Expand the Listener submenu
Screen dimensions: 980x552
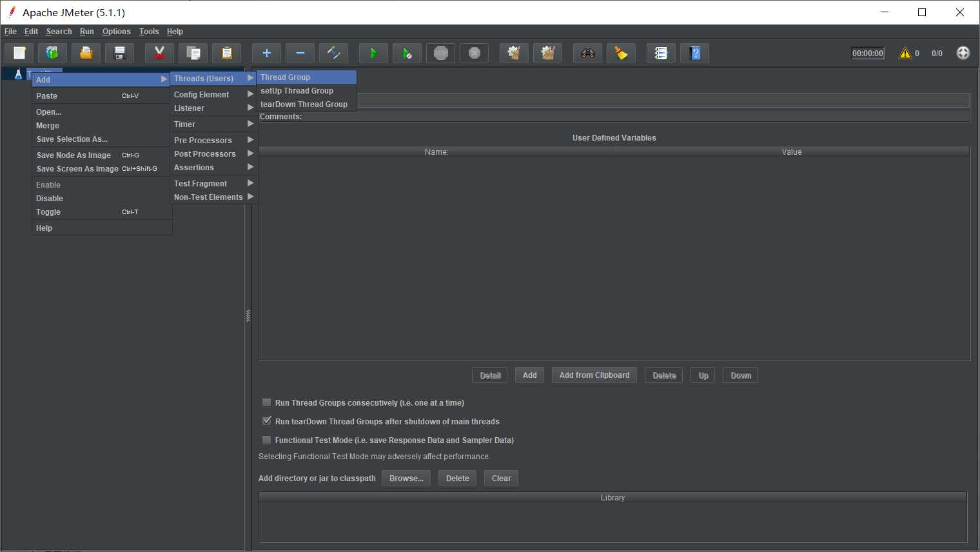point(213,108)
